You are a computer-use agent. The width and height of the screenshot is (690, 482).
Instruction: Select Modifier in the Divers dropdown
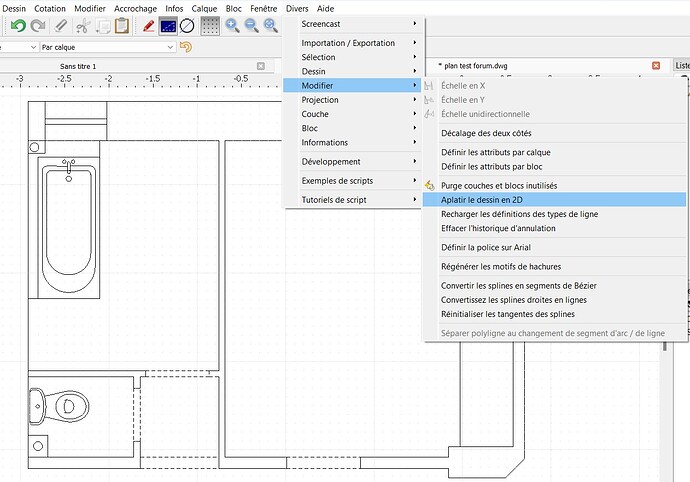[x=353, y=85]
